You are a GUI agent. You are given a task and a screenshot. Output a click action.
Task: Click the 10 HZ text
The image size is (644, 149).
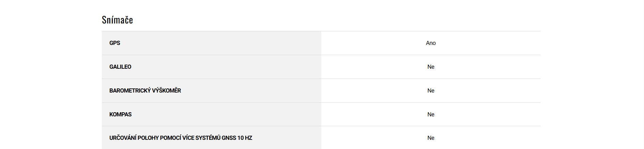(x=245, y=138)
